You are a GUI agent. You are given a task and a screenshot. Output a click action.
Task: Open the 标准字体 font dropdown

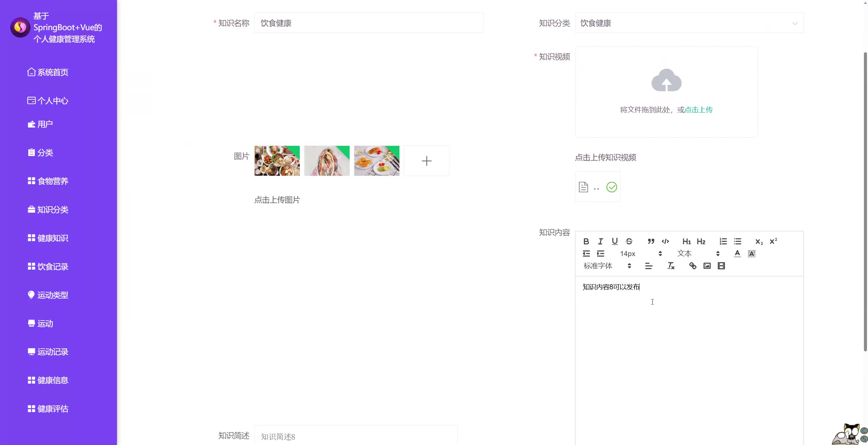coord(607,266)
